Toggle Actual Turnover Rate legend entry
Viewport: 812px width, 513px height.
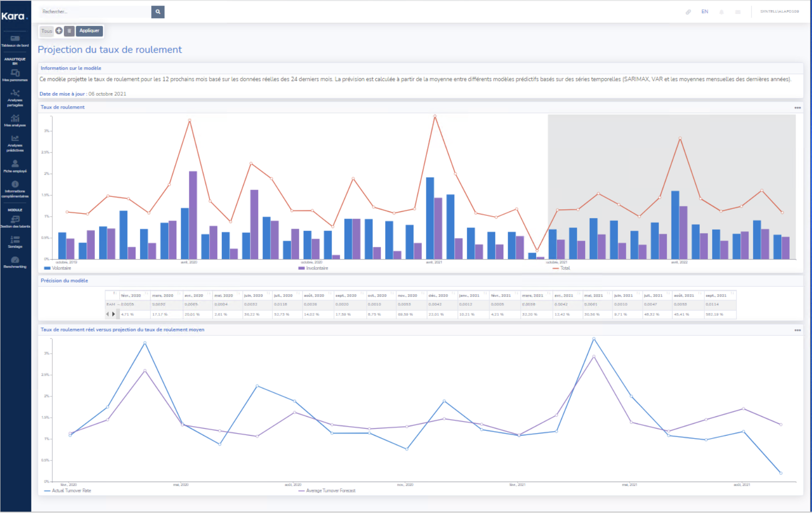click(68, 491)
